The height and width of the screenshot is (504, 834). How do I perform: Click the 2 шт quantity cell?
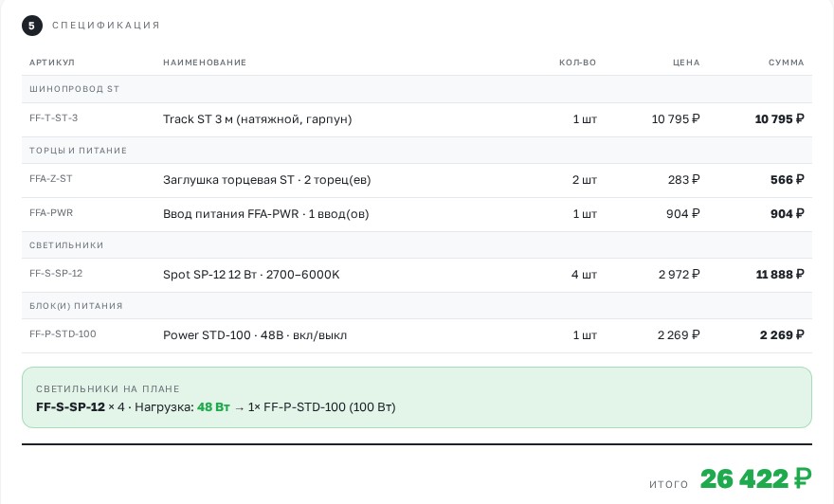[x=584, y=180]
